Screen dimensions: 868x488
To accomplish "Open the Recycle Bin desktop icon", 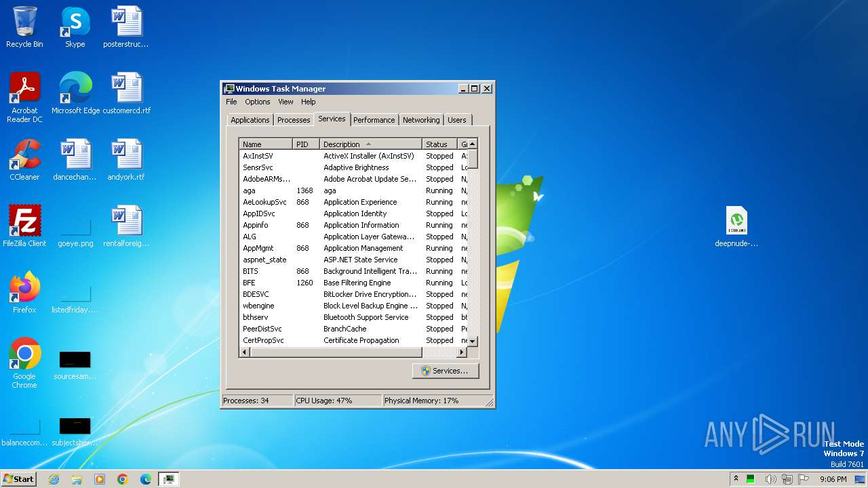I will click(x=24, y=27).
